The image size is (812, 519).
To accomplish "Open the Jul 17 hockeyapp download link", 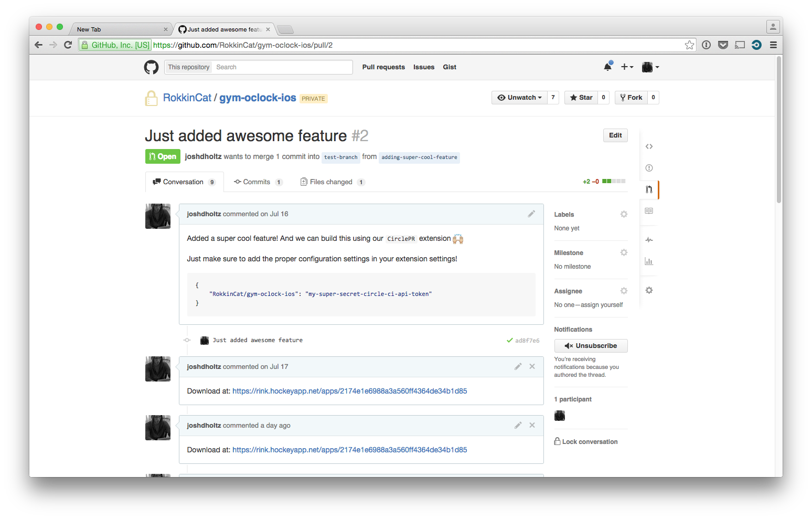I will coord(349,391).
